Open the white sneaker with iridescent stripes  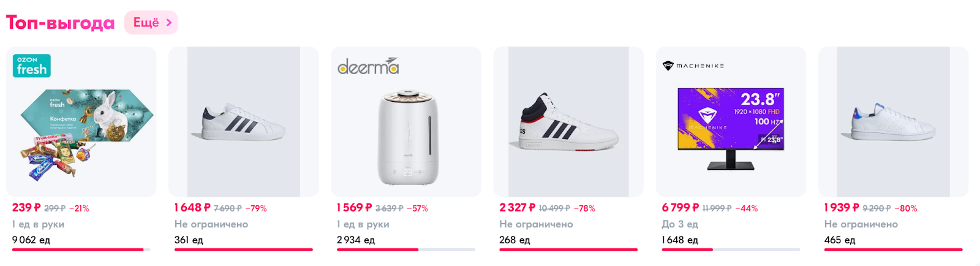[x=893, y=123]
